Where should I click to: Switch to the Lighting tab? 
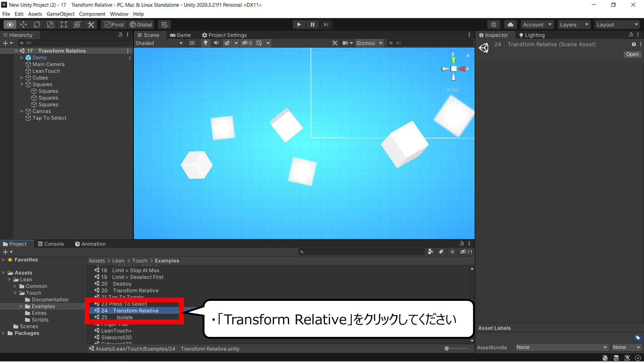(532, 35)
